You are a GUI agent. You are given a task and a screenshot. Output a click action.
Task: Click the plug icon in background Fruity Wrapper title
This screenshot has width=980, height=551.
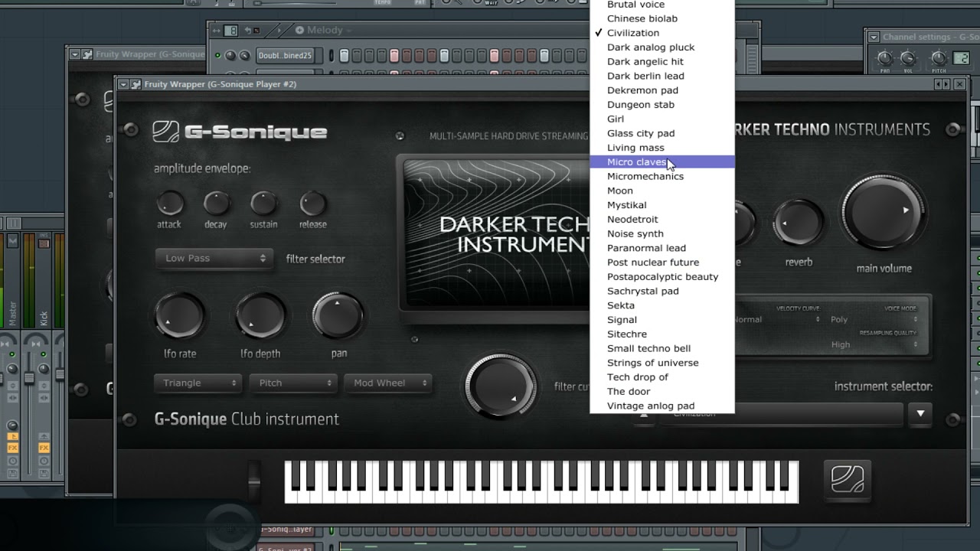87,54
